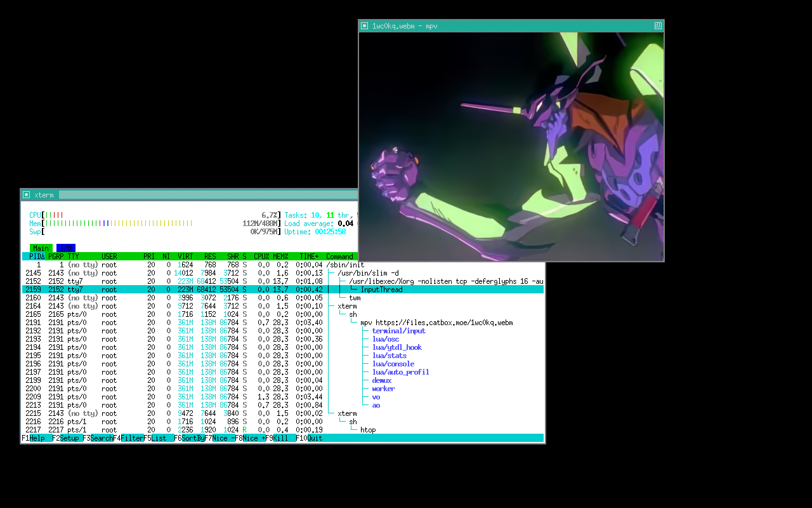Click the 112M/488M memory value
Image resolution: width=812 pixels, height=508 pixels.
[261, 224]
